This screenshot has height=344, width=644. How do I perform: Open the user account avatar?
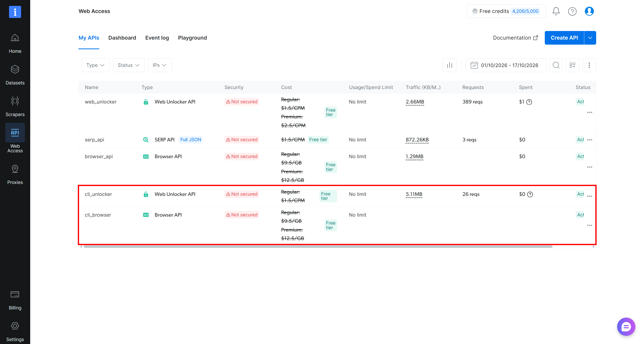589,11
